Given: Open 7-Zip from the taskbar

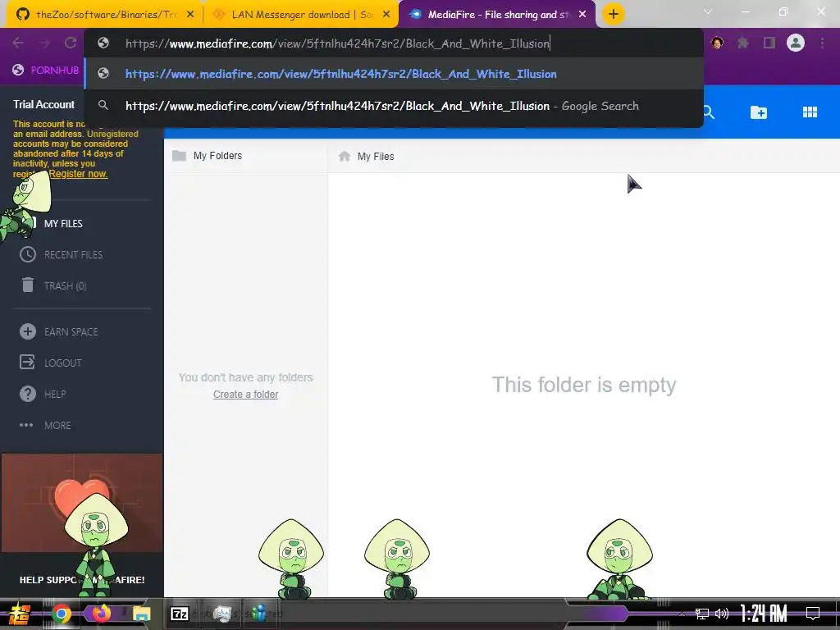Looking at the screenshot, I should [180, 614].
